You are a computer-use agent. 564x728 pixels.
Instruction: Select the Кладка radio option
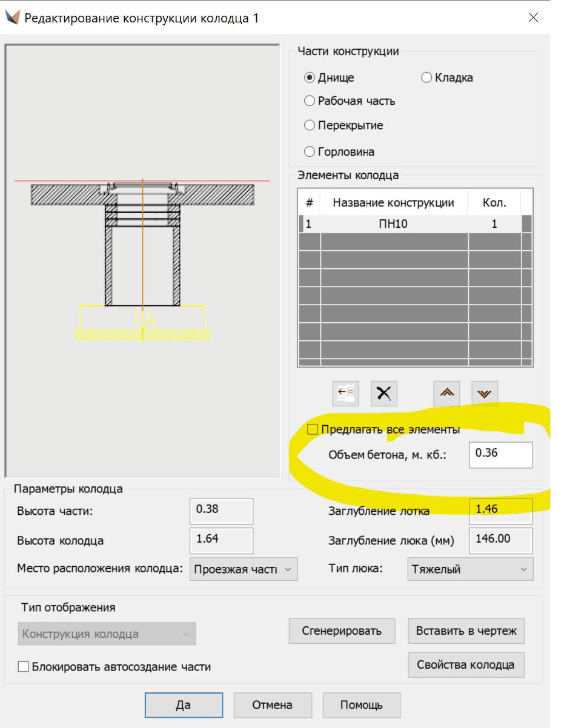pyautogui.click(x=426, y=78)
